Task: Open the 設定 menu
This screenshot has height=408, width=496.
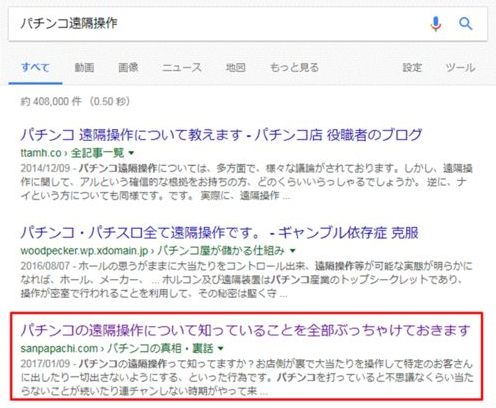Action: tap(412, 68)
